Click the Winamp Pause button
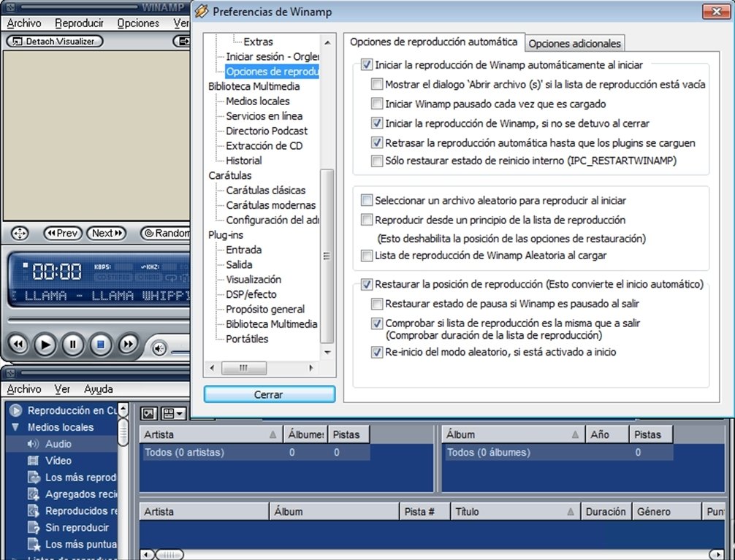735x560 pixels. (72, 345)
